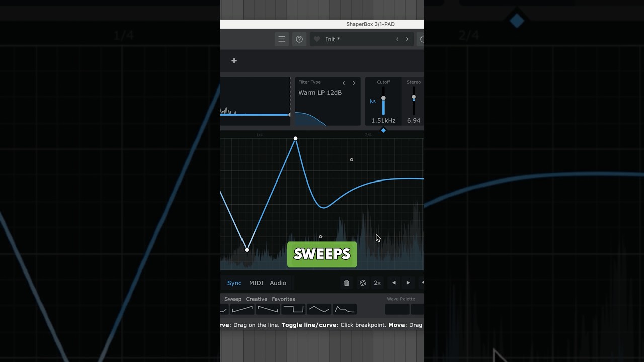This screenshot has height=362, width=644.
Task: Choose the ramp-up sawtooth wave preset
Action: 242,309
